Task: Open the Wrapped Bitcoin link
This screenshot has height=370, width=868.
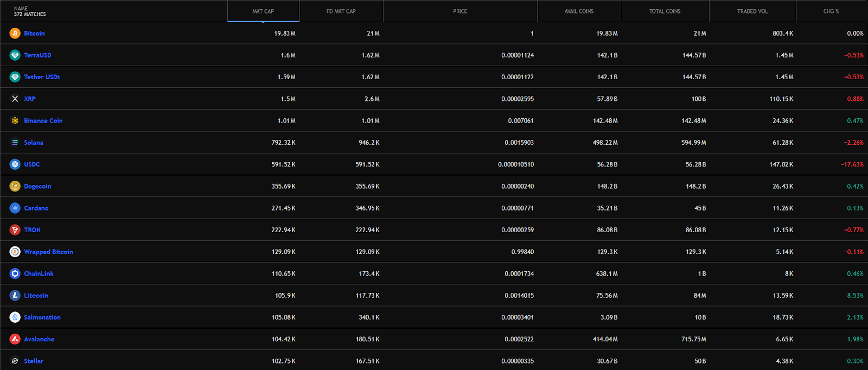Action: coord(48,252)
